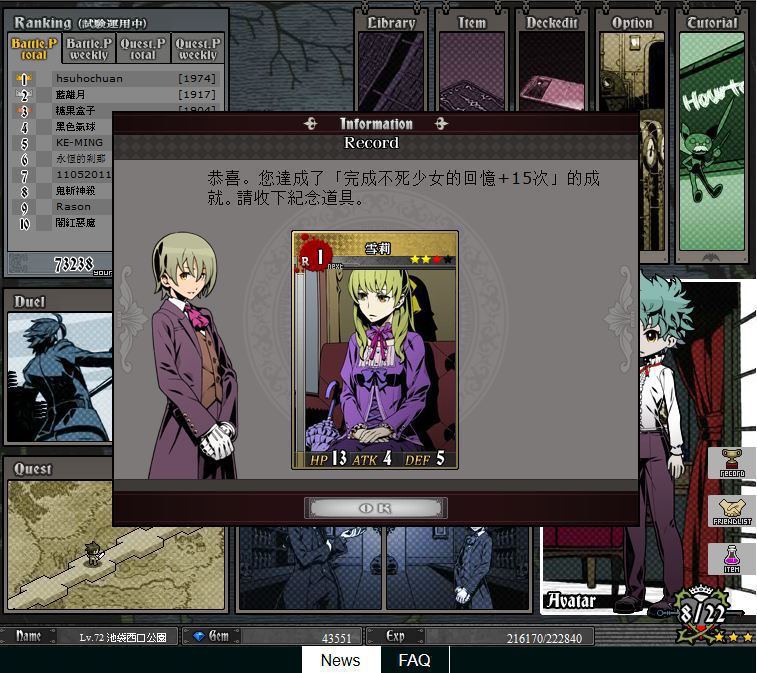Click the butler character in dialog
This screenshot has width=757, height=673.
pos(194,357)
